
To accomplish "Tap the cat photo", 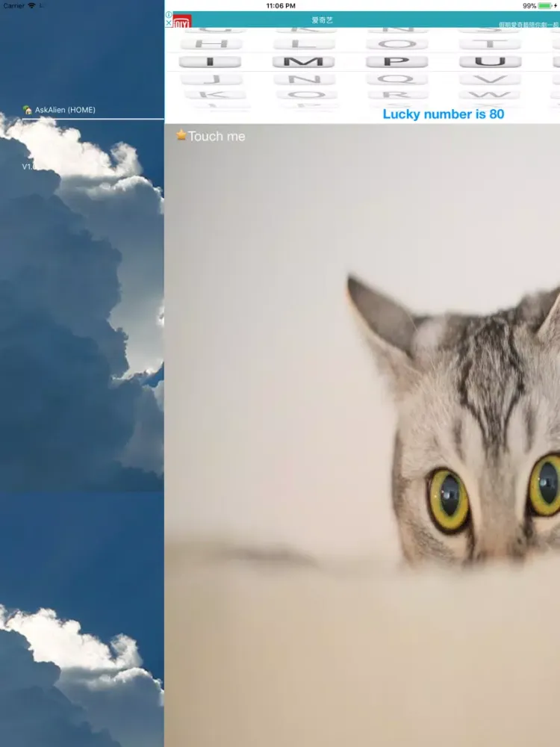I will pos(362,435).
